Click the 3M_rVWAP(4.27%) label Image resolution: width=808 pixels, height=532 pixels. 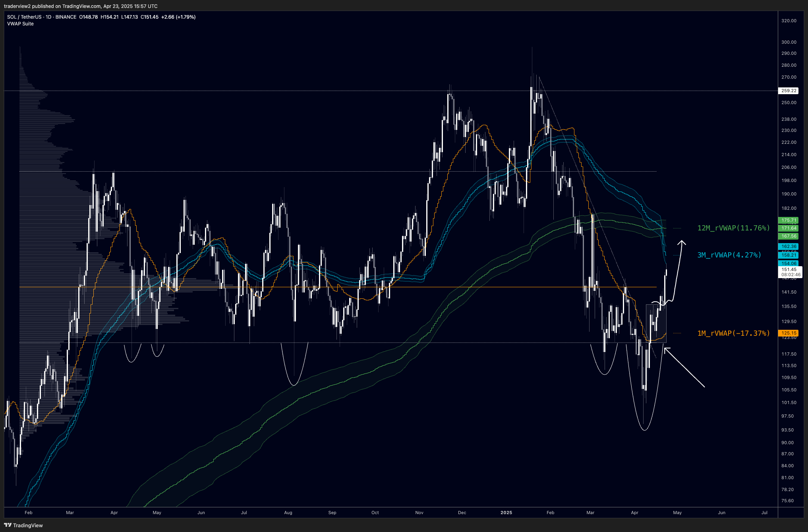(729, 255)
